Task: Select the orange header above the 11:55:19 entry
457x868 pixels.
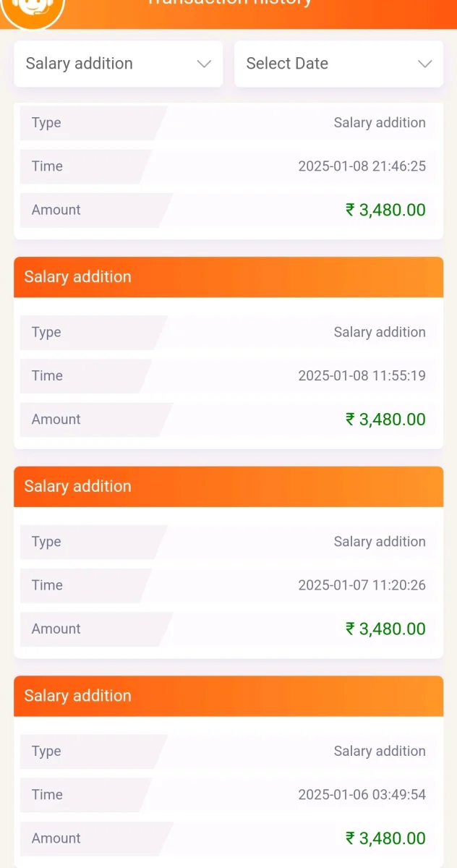Action: [x=228, y=277]
